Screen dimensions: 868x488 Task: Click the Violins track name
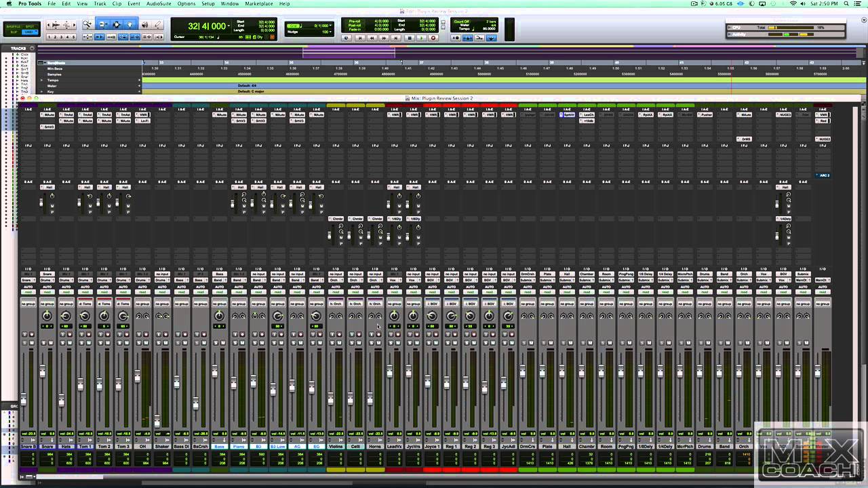(x=336, y=447)
